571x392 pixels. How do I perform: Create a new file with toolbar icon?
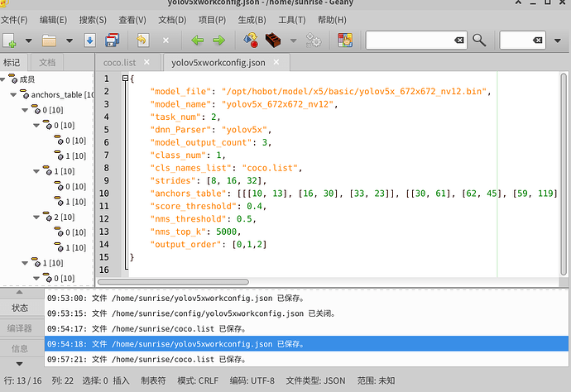tap(9, 40)
